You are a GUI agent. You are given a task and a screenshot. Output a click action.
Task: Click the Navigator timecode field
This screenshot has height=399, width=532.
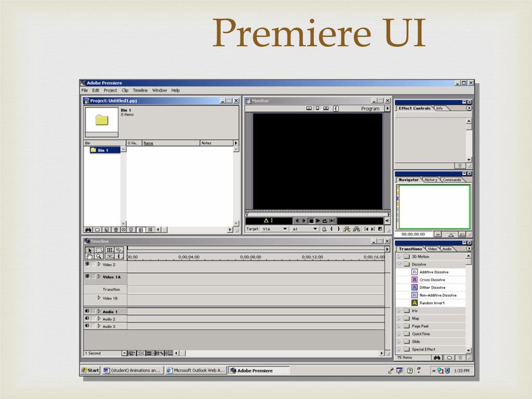(x=413, y=234)
